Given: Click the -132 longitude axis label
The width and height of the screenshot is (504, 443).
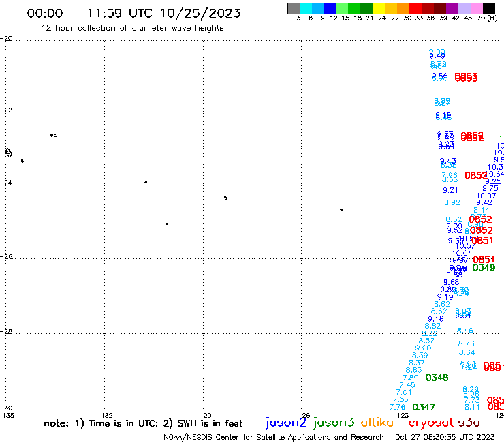Looking at the screenshot, I should coord(105,415).
